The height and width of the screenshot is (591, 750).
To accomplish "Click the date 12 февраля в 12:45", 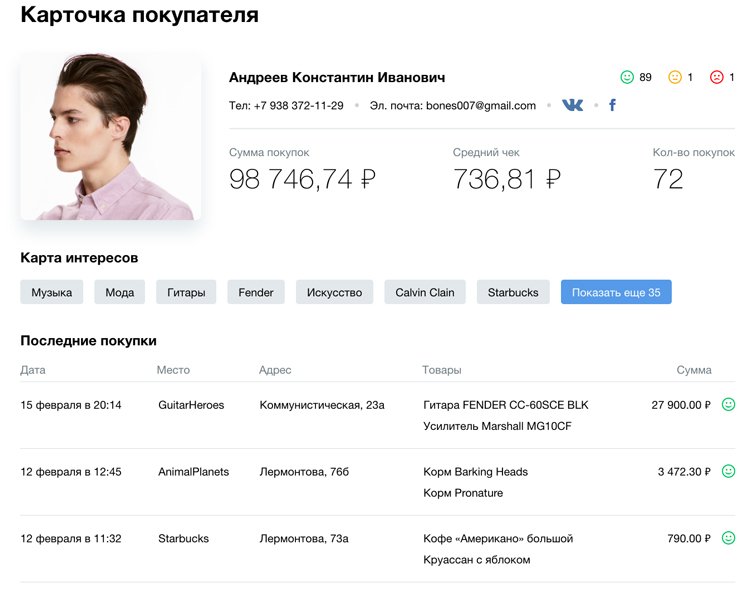I will (71, 472).
